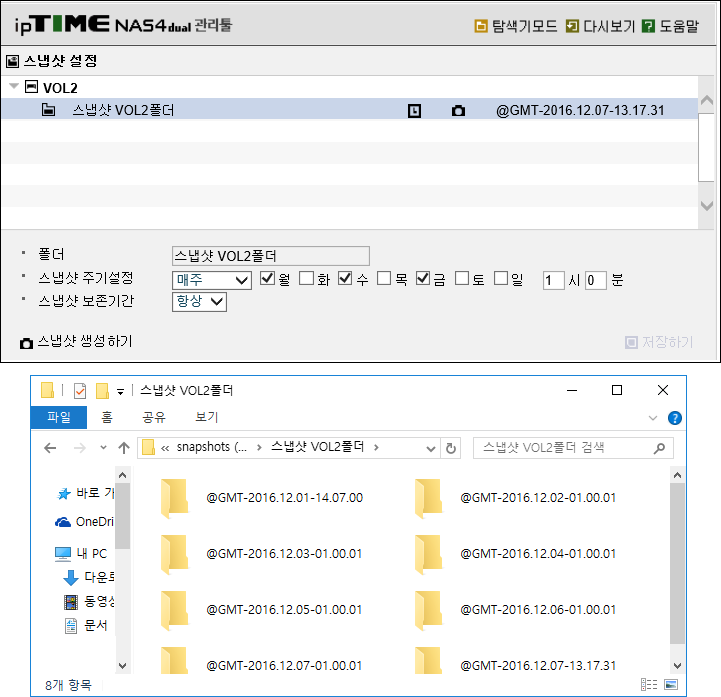The image size is (721, 697).
Task: Select folder @GMT-2016.12.03-01.00.01
Action: click(x=262, y=554)
